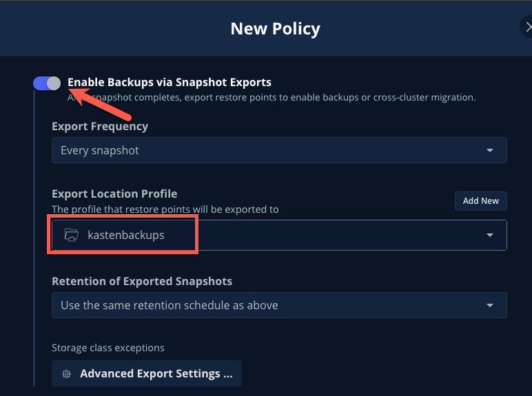The image size is (532, 396).
Task: Click the Add New profile button
Action: pyautogui.click(x=481, y=201)
